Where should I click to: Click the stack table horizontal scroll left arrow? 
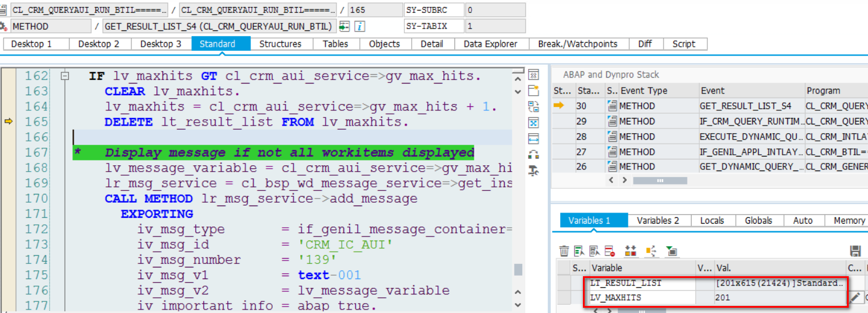[x=612, y=180]
